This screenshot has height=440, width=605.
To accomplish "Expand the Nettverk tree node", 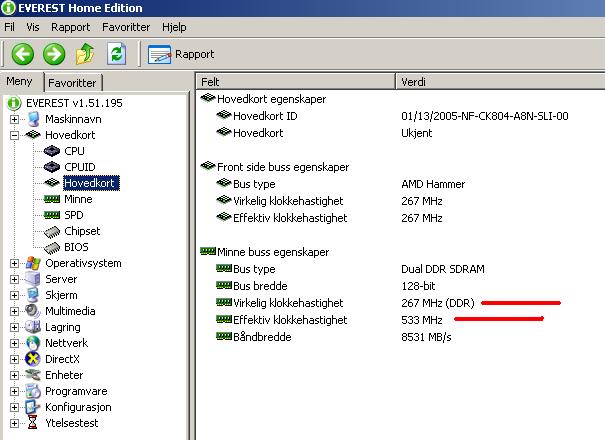I will click(14, 343).
